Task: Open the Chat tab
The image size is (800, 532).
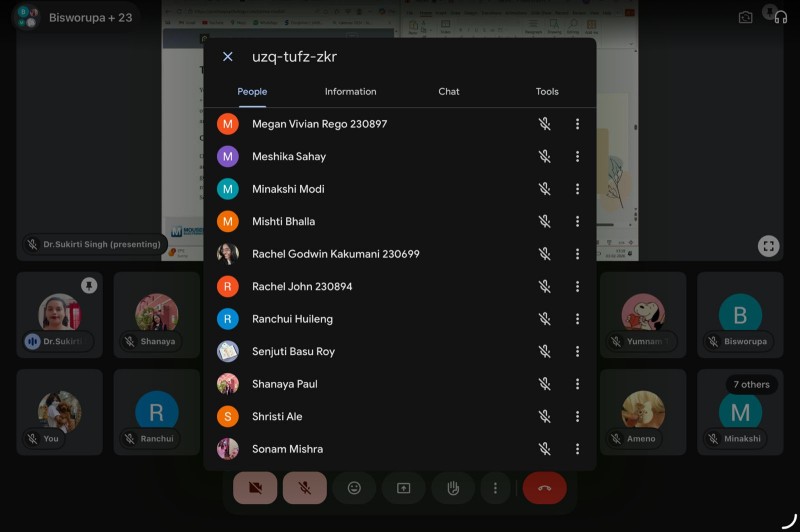Action: tap(449, 92)
